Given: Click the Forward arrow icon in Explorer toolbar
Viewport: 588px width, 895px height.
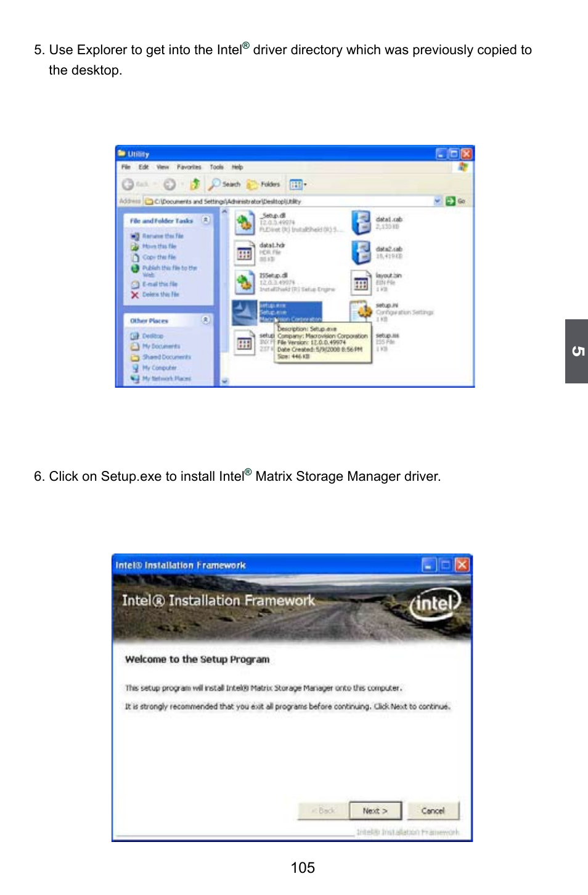Looking at the screenshot, I should (x=169, y=184).
